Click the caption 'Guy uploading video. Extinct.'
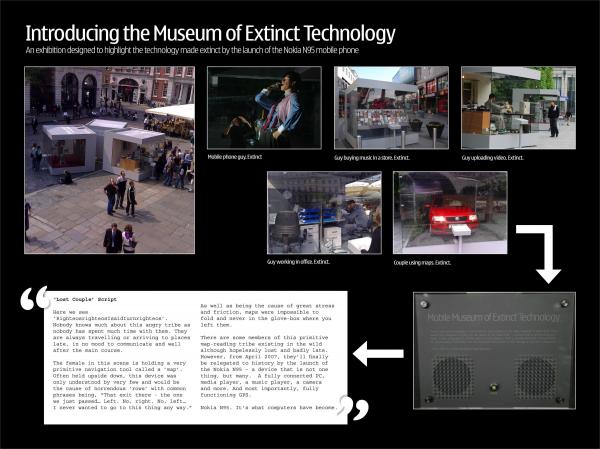The width and height of the screenshot is (600, 449). tap(492, 158)
